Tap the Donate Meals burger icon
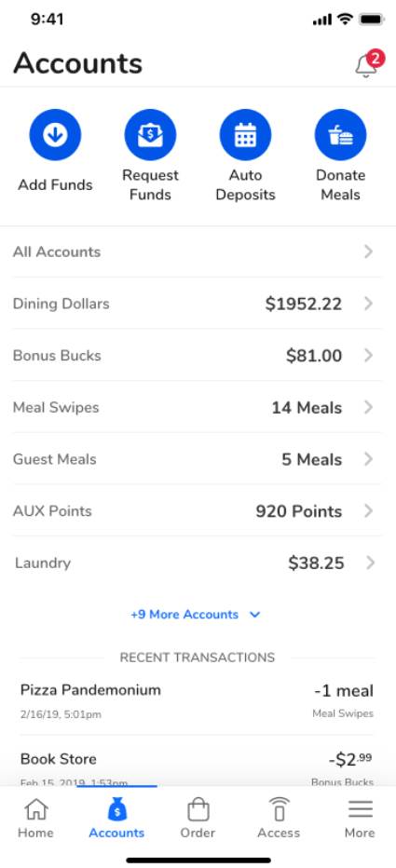The height and width of the screenshot is (868, 396). pyautogui.click(x=341, y=134)
